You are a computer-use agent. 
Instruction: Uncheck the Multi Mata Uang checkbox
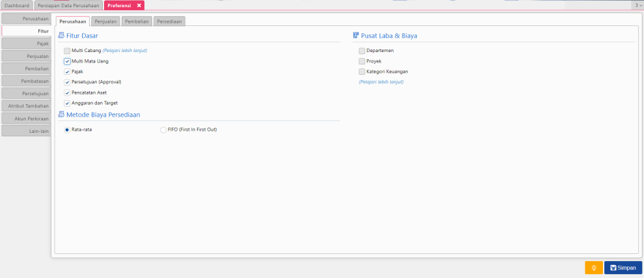click(67, 61)
